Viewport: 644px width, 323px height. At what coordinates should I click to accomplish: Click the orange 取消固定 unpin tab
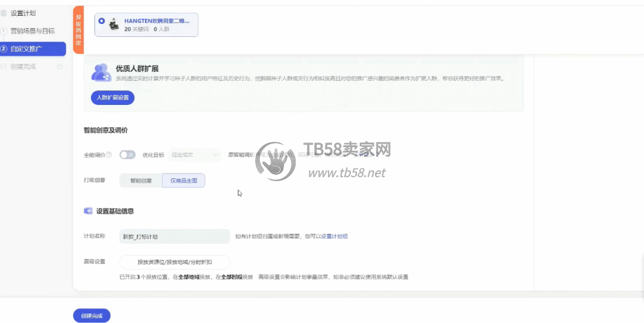coord(79,29)
